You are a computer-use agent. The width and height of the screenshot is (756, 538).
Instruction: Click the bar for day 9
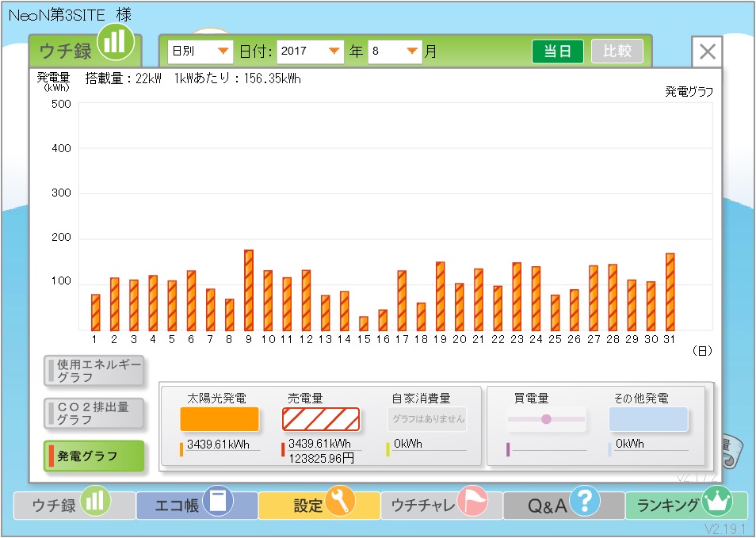[x=249, y=290]
